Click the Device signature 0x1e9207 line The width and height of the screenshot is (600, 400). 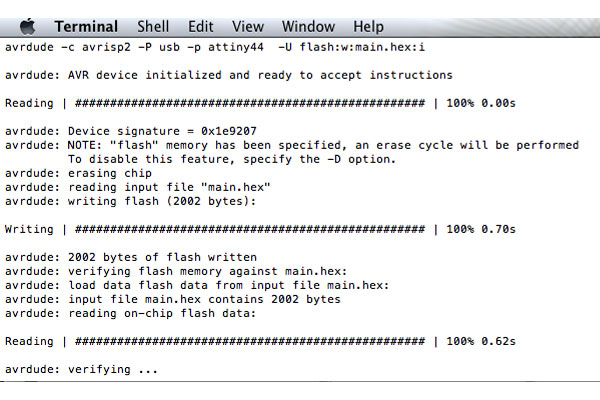coord(131,131)
